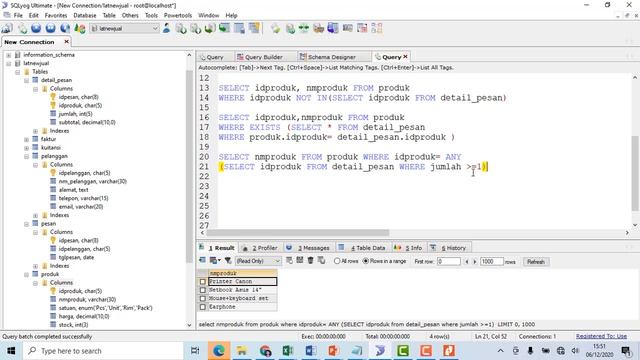Open the Powertools menu

pyautogui.click(x=178, y=15)
